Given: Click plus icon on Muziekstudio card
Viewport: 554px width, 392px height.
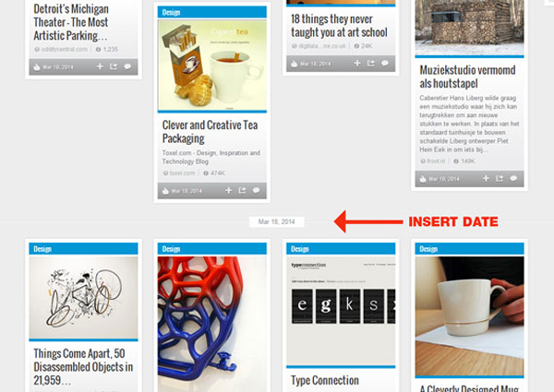Looking at the screenshot, I should [486, 179].
